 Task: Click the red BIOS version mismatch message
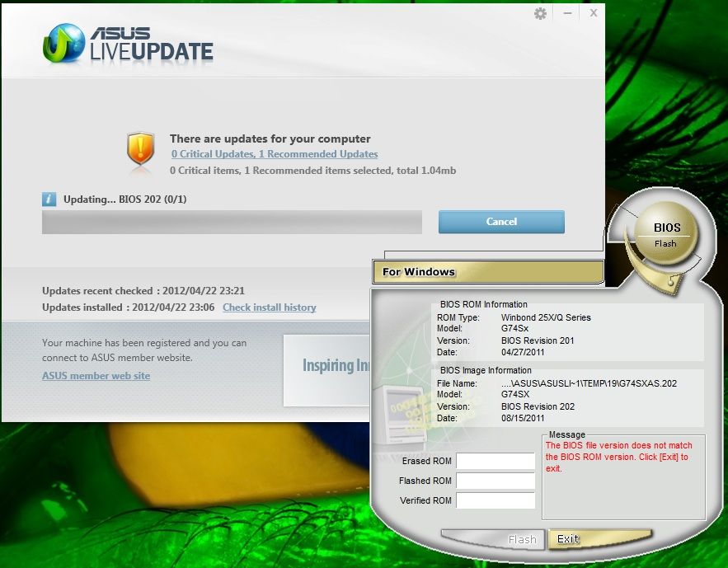coord(619,457)
